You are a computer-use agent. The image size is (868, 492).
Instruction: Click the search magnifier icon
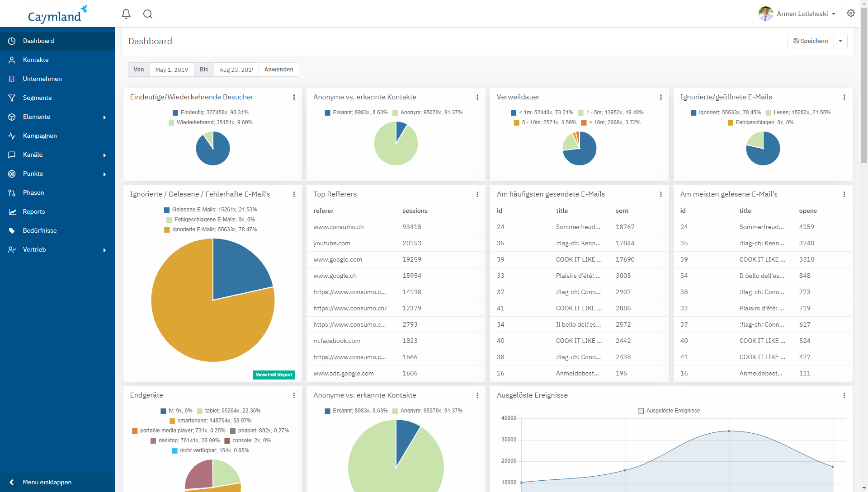(x=148, y=14)
